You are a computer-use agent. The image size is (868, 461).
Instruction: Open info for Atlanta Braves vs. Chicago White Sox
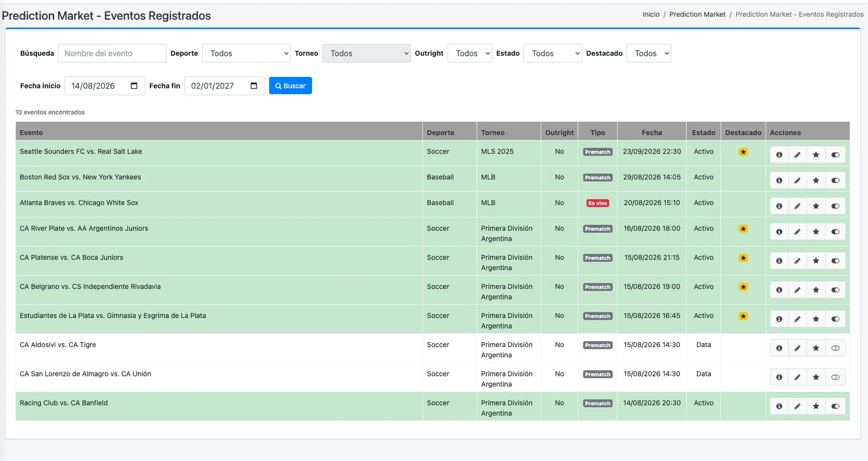(x=779, y=206)
